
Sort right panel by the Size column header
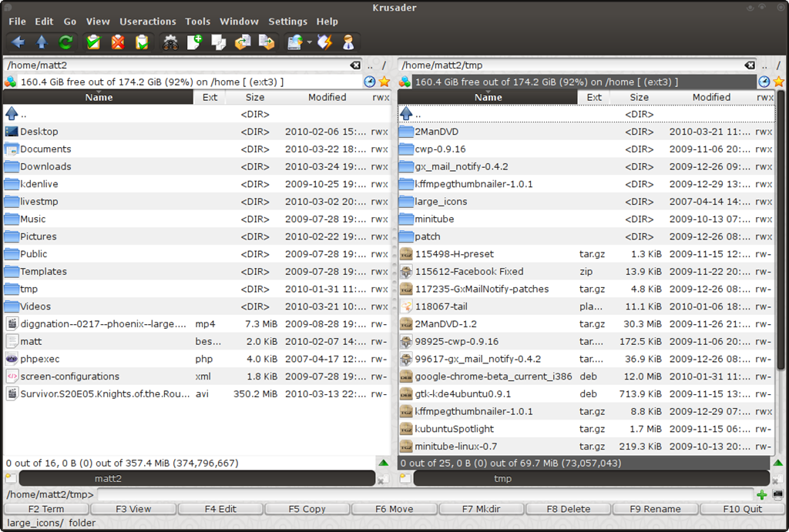point(639,97)
